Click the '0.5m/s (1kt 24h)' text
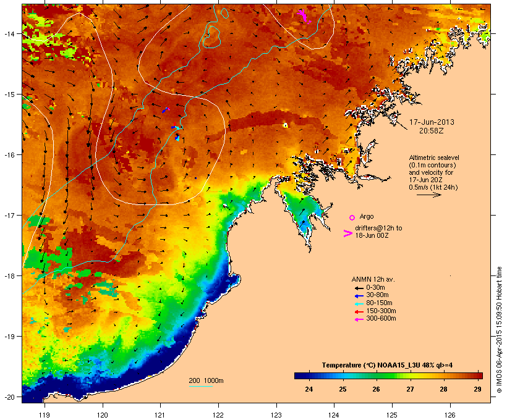The height and width of the screenshot is (420, 507). click(x=433, y=187)
